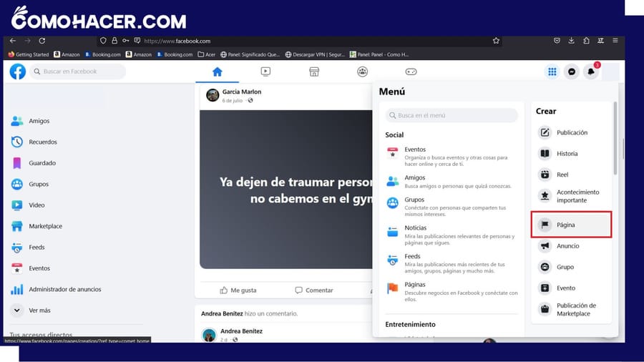Focus the Busca en el menú field

pyautogui.click(x=452, y=115)
